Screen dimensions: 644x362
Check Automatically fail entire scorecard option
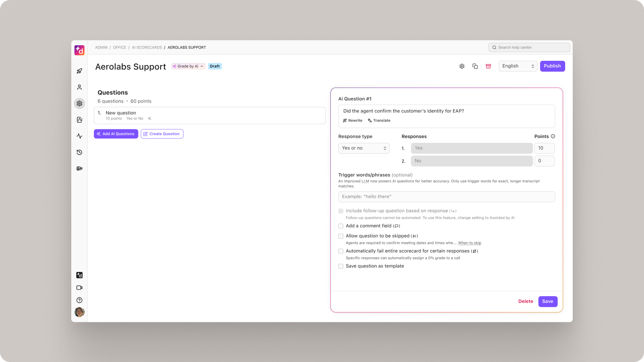[341, 251]
